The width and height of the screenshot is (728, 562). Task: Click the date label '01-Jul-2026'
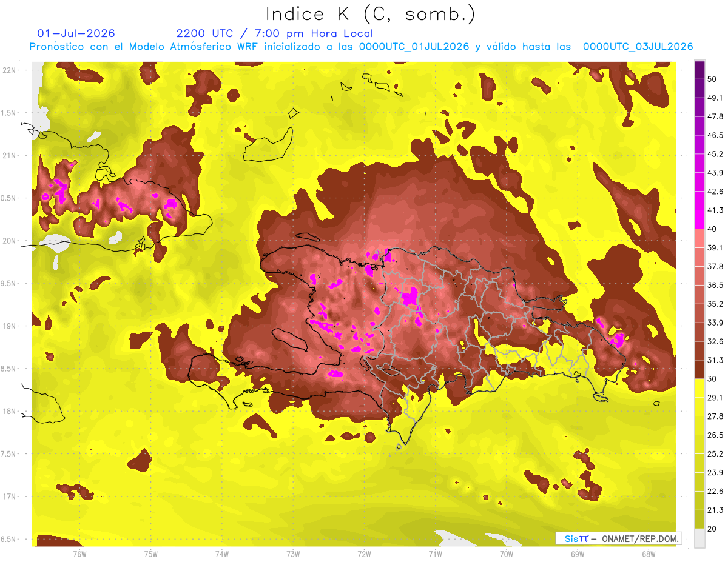[76, 33]
